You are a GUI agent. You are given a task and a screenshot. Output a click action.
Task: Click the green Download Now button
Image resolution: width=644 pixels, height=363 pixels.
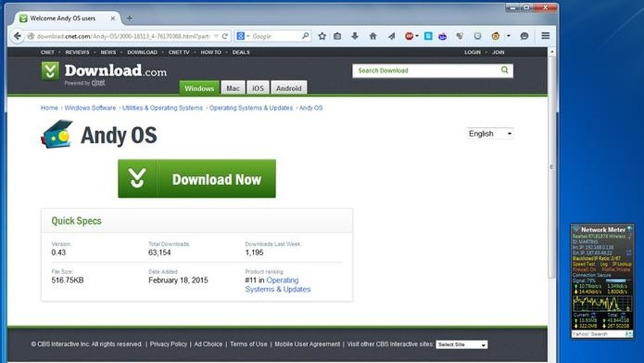pyautogui.click(x=197, y=179)
